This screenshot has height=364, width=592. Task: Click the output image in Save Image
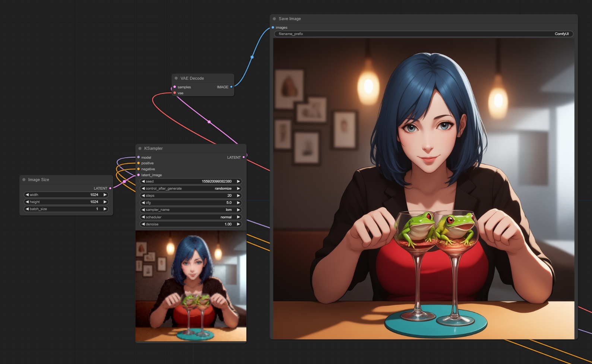(424, 189)
